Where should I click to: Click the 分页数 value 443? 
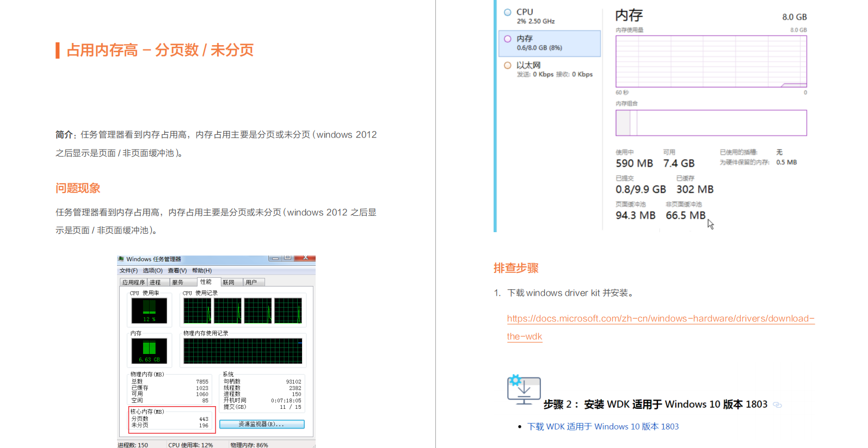tap(204, 419)
